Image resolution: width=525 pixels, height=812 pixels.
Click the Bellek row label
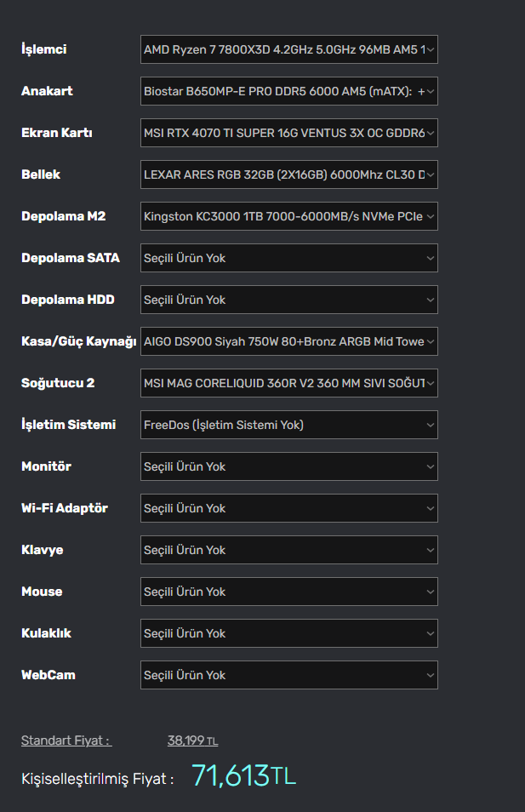(41, 174)
